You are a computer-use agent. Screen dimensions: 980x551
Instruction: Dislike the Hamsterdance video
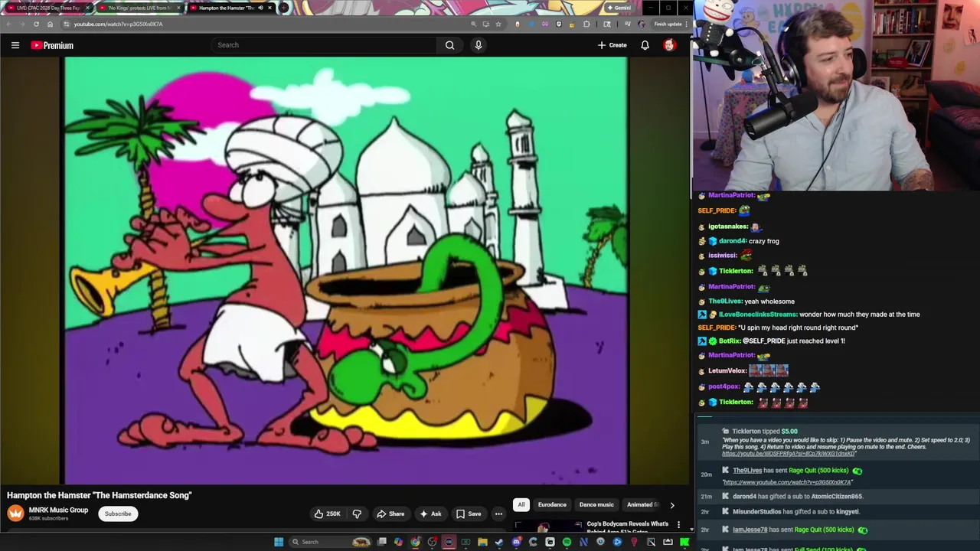pyautogui.click(x=357, y=514)
